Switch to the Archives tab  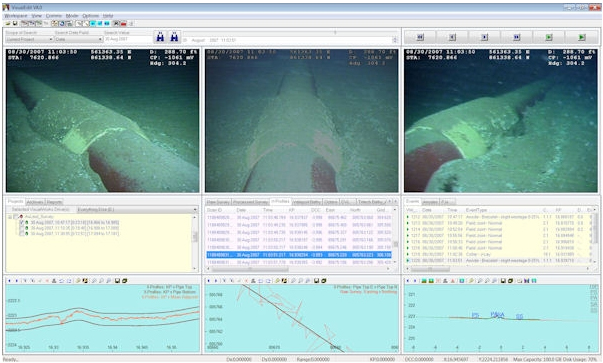[x=35, y=202]
